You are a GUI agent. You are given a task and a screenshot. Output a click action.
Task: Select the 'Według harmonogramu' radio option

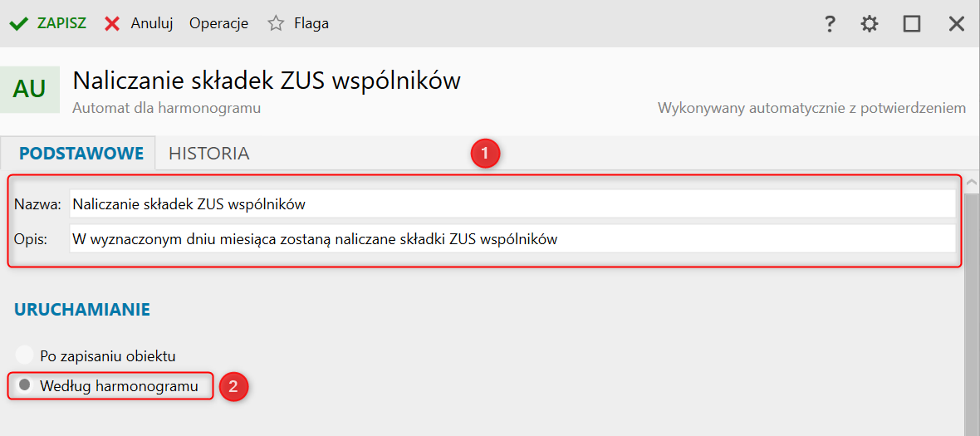click(25, 386)
